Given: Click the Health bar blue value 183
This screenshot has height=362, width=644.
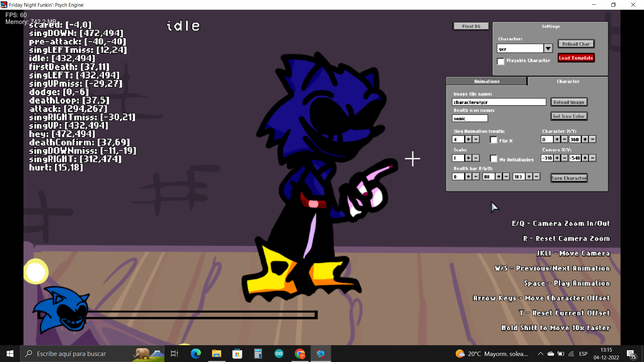Looking at the screenshot, I should (x=519, y=177).
